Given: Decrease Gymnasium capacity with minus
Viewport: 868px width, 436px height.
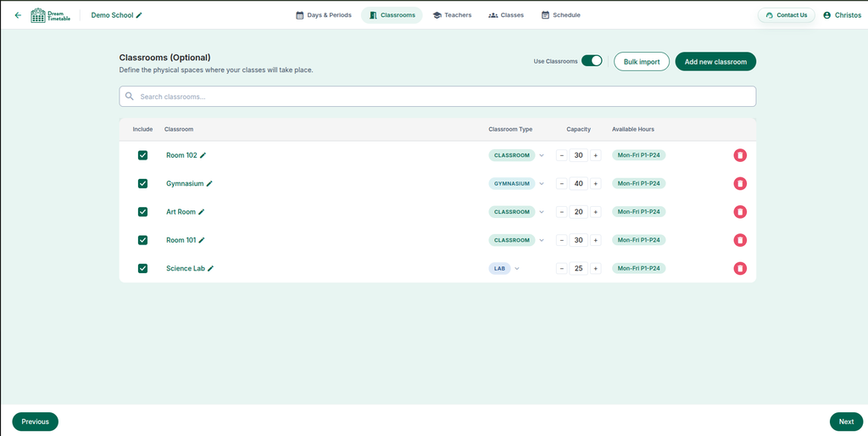Looking at the screenshot, I should [561, 183].
